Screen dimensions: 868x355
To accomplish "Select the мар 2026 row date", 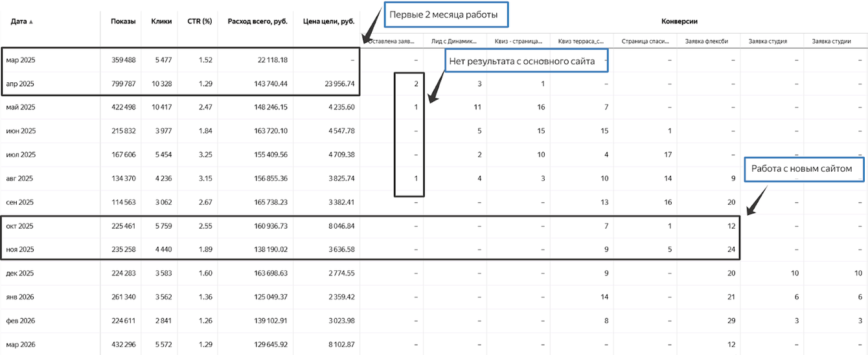I will pyautogui.click(x=20, y=345).
